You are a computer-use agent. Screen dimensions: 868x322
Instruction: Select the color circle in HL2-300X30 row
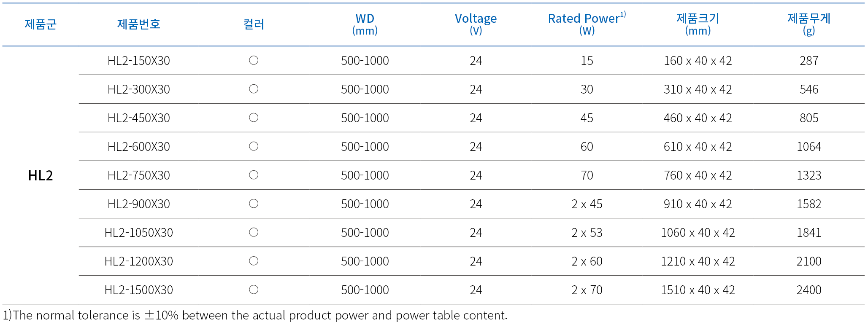pos(254,89)
